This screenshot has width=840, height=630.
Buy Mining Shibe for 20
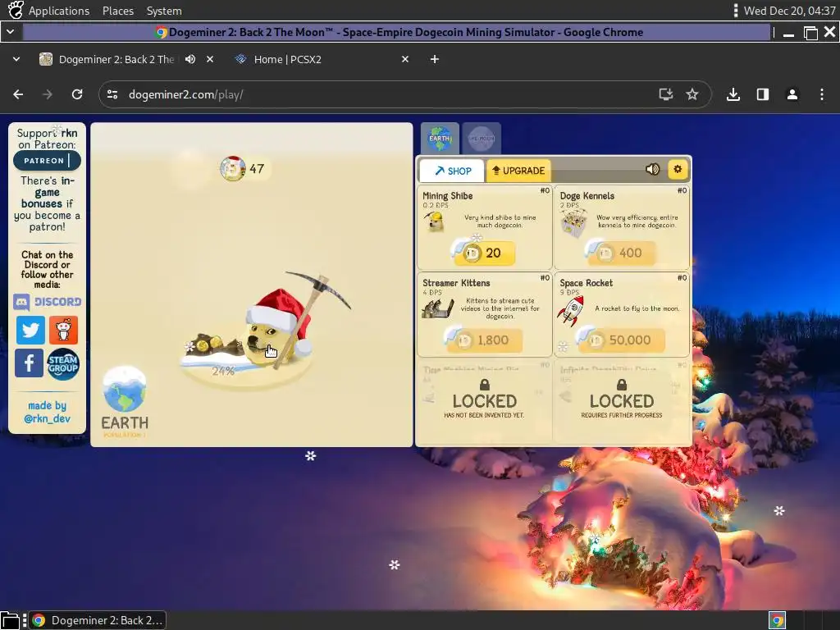pyautogui.click(x=484, y=253)
